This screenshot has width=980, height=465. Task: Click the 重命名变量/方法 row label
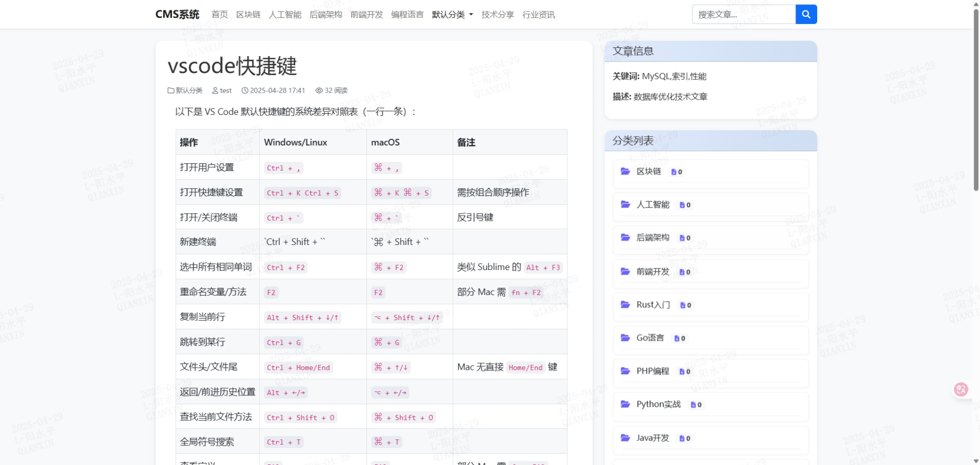(213, 292)
